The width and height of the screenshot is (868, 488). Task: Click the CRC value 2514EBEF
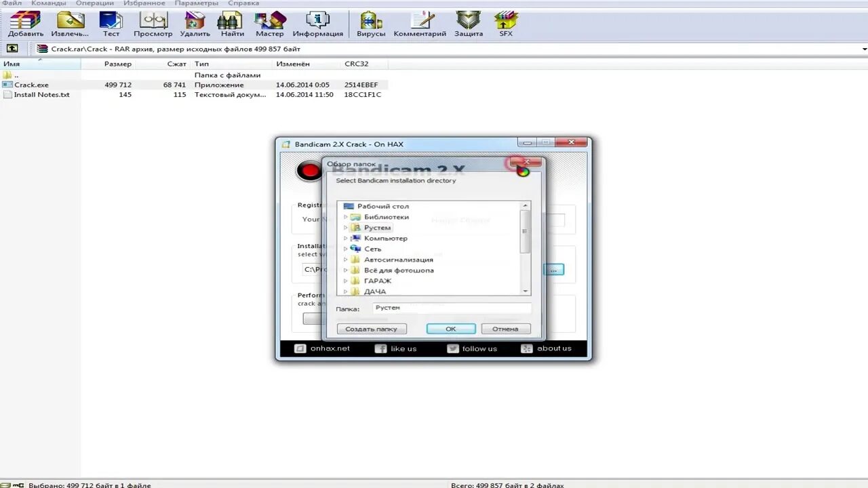point(363,85)
